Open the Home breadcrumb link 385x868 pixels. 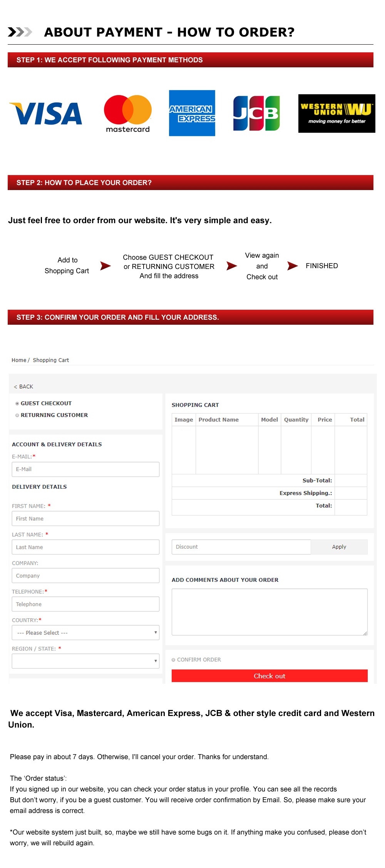point(19,360)
